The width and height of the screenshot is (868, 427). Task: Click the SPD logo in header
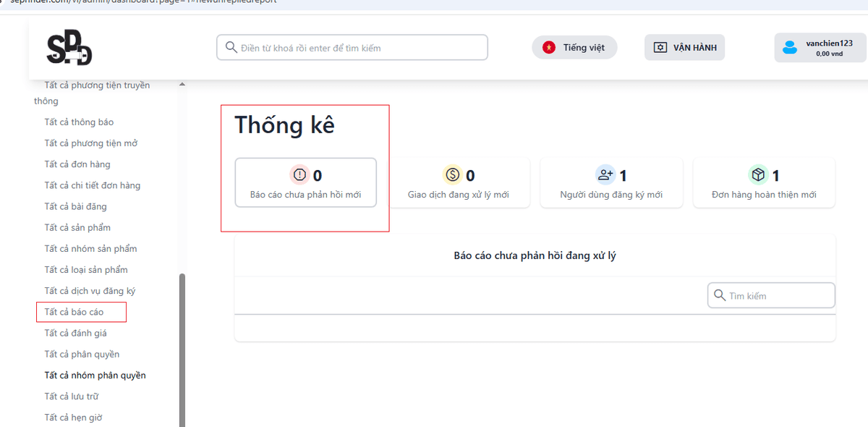(69, 48)
